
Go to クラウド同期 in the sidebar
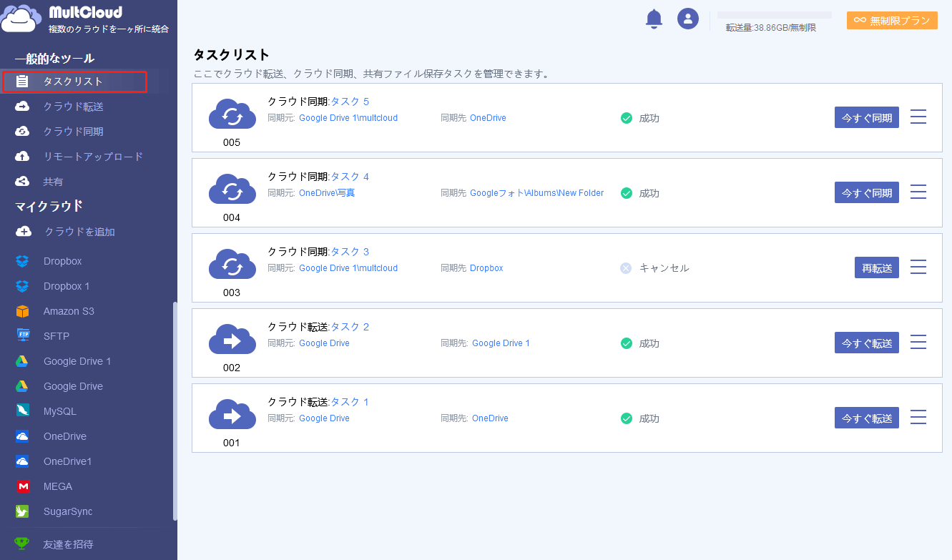(x=73, y=132)
